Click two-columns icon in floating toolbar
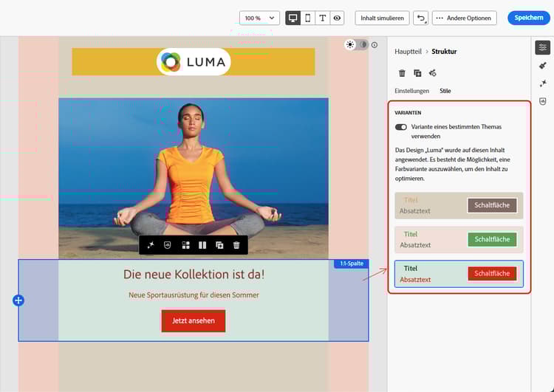 click(x=202, y=245)
